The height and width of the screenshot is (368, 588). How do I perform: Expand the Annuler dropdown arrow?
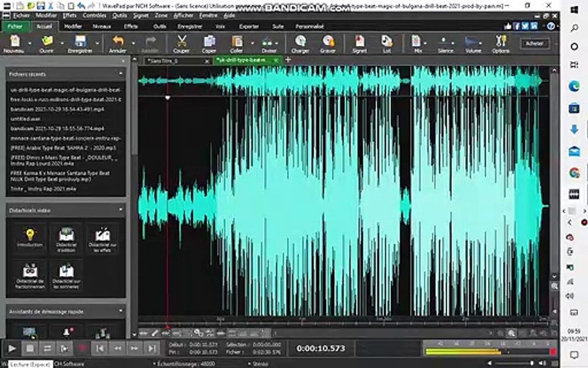(x=133, y=43)
